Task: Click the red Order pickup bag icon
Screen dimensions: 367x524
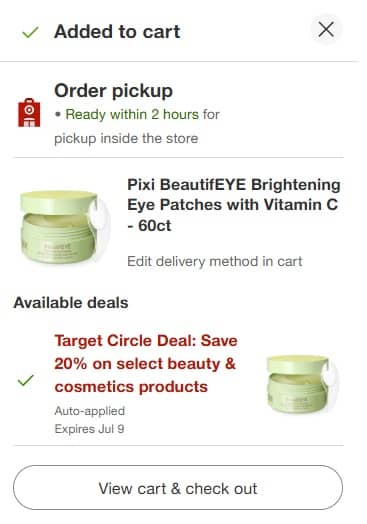Action: click(x=29, y=113)
